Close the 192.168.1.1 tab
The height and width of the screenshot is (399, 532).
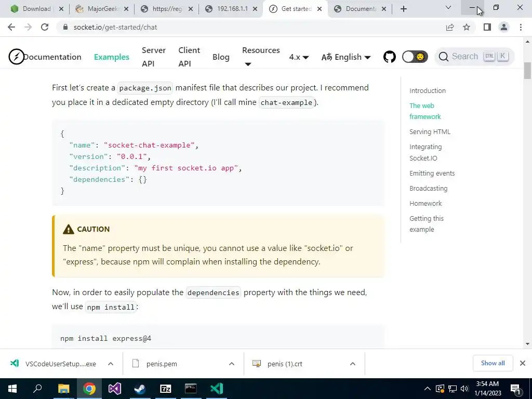255,9
